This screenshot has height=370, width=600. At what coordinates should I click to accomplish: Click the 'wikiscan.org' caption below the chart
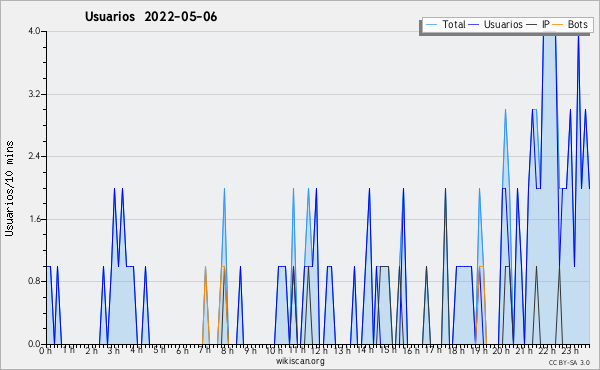(x=300, y=361)
